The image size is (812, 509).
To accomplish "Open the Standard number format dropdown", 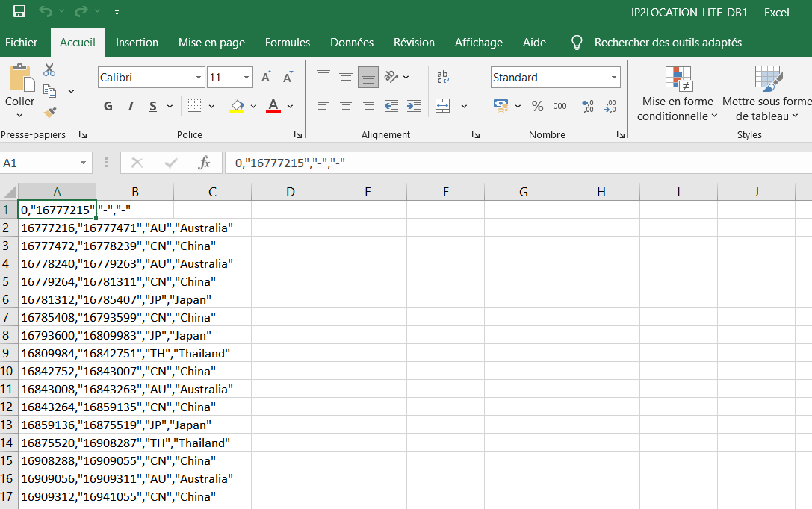I will coord(614,78).
